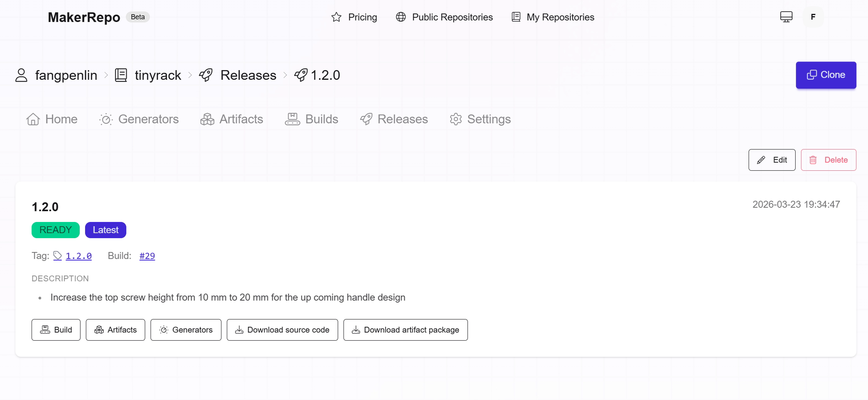Viewport: 868px width, 400px height.
Task: Click the rocket icon before 1.2.0 breadcrumb
Action: [x=300, y=75]
